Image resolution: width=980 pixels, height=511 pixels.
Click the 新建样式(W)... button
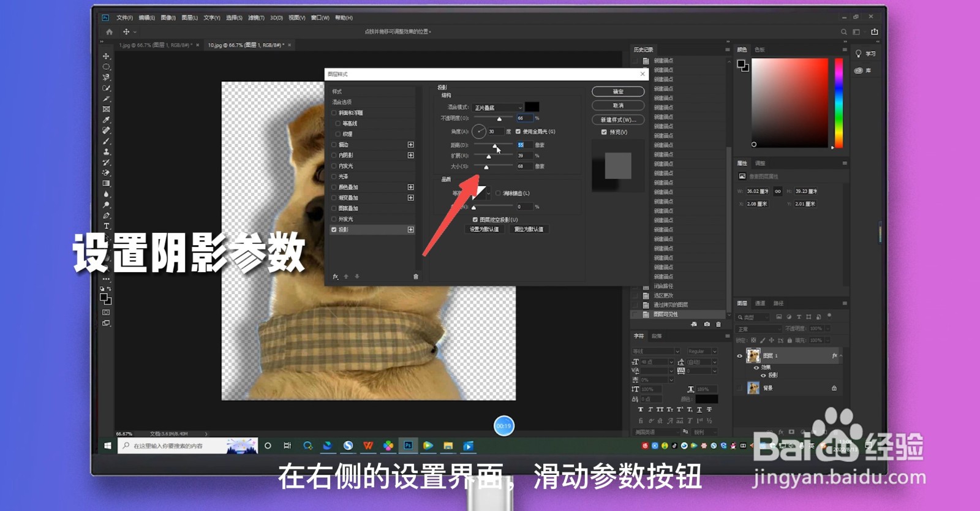point(618,119)
